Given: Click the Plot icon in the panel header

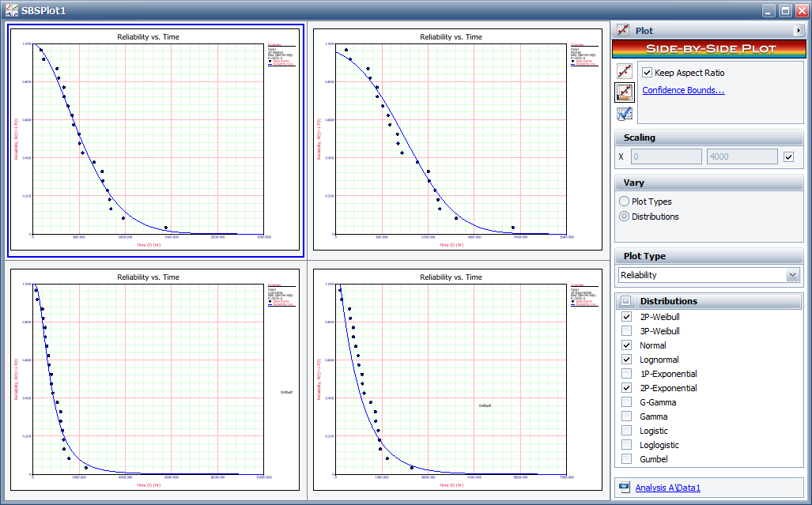Looking at the screenshot, I should [x=624, y=31].
